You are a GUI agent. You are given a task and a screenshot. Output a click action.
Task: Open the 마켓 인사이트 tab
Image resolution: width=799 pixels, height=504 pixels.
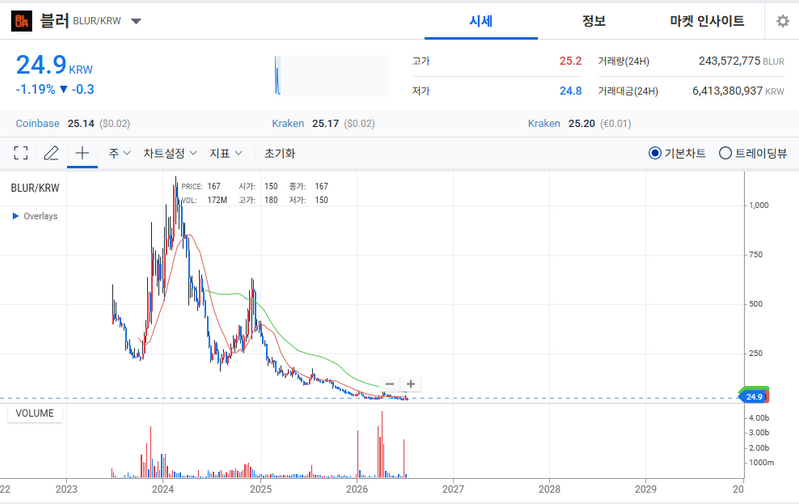(x=707, y=21)
